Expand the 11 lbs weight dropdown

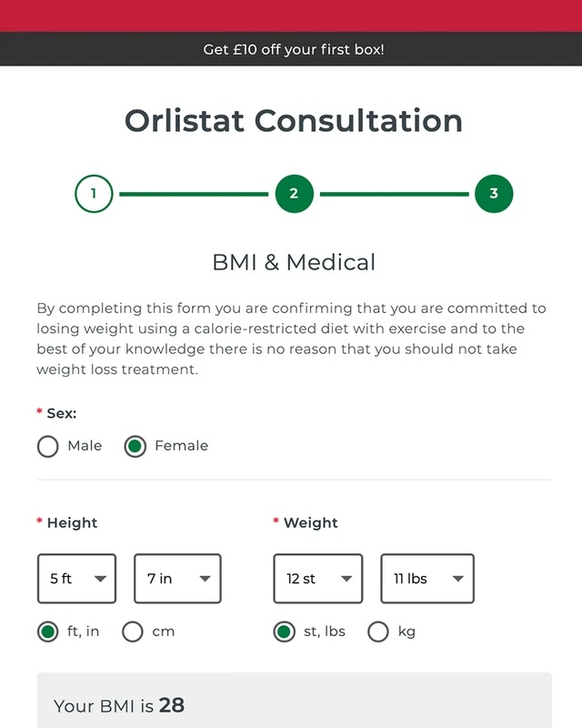(x=427, y=579)
